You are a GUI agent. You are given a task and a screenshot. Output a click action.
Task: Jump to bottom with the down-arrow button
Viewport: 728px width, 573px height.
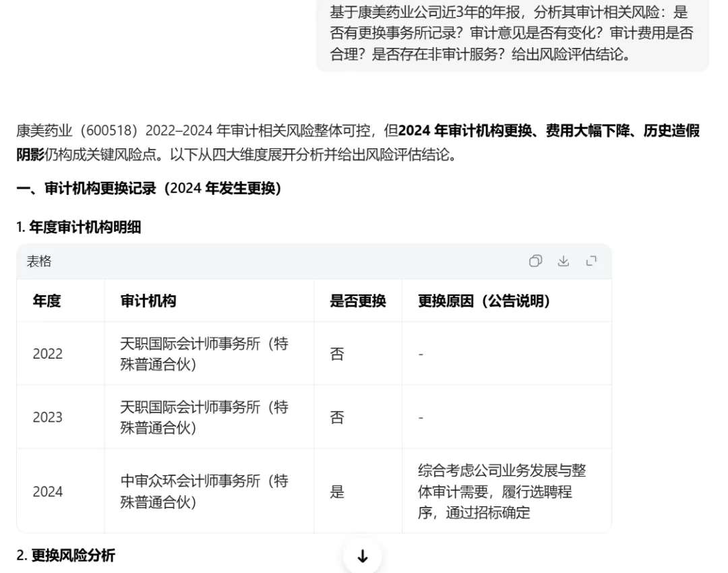[x=363, y=556]
